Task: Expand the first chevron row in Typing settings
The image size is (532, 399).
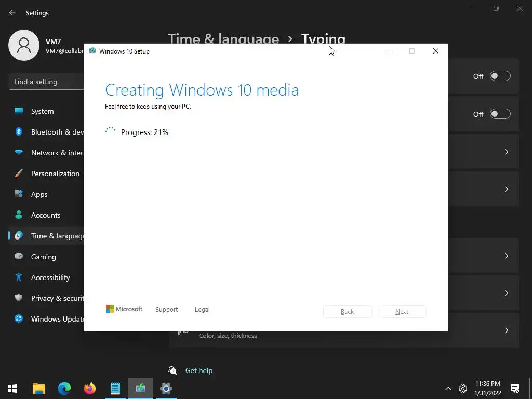Action: tap(506, 152)
